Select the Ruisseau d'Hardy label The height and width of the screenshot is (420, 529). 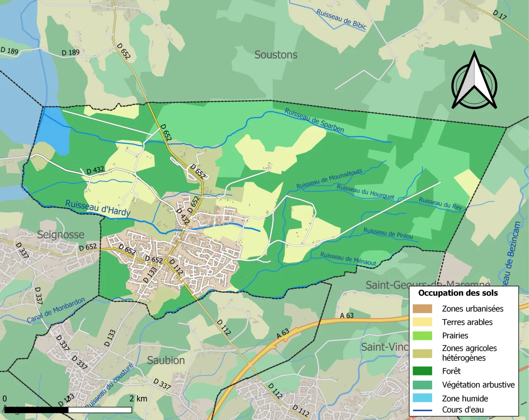coord(98,208)
